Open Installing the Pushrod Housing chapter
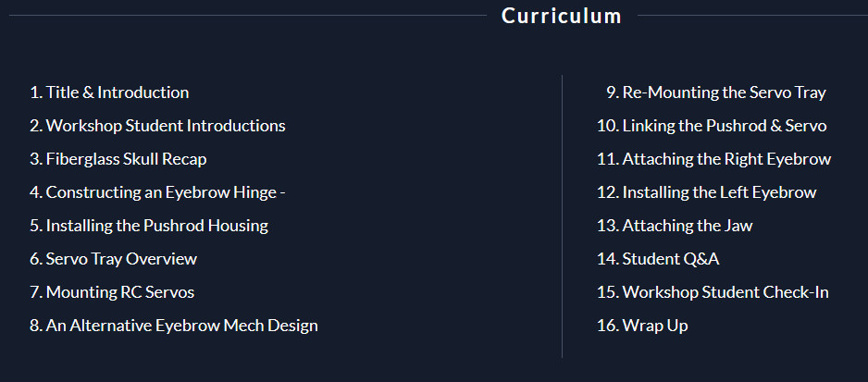This screenshot has height=382, width=868. click(149, 226)
